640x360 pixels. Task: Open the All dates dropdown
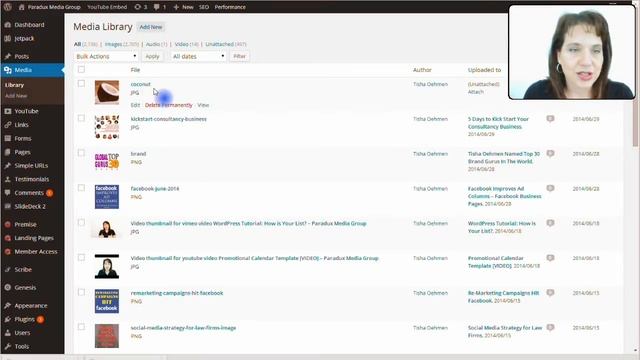click(198, 56)
